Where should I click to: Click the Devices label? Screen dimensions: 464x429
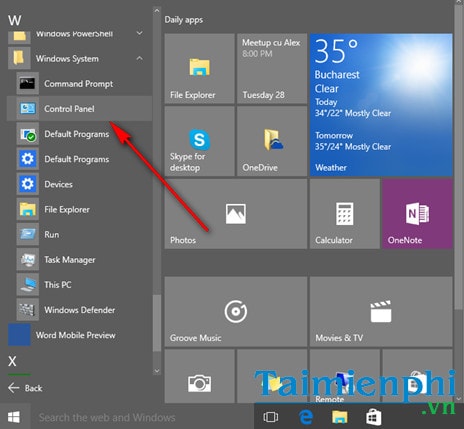pos(58,184)
